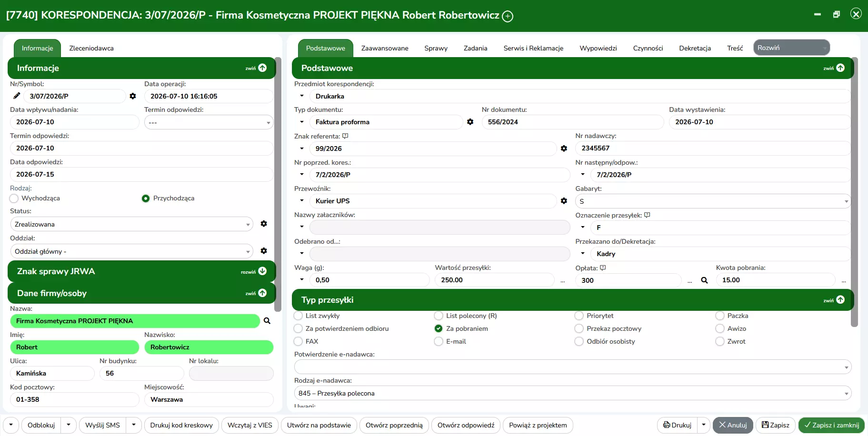Open gear settings next to Nr/Symbol field
The width and height of the screenshot is (868, 436).
coord(133,96)
